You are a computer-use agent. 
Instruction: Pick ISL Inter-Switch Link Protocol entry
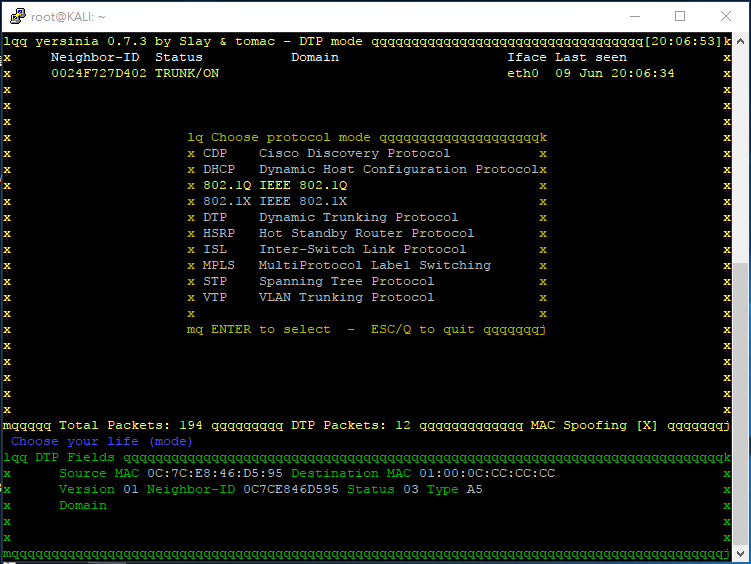coord(334,249)
